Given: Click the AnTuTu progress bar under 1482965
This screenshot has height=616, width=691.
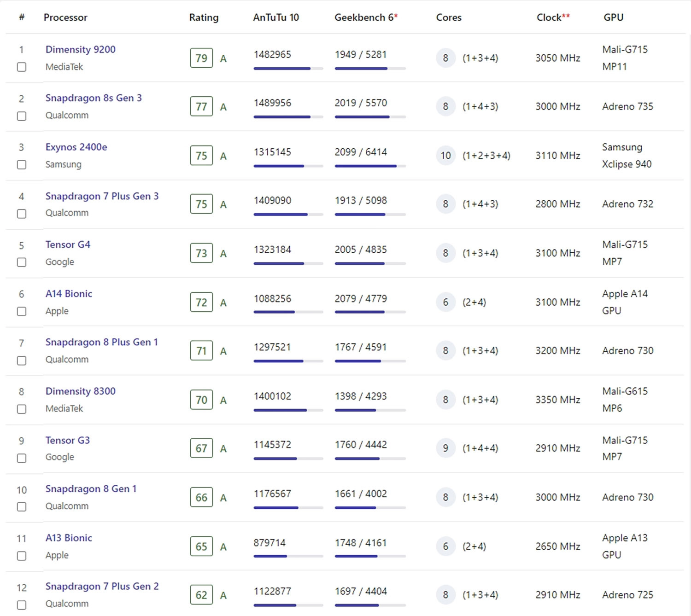Looking at the screenshot, I should coord(288,69).
